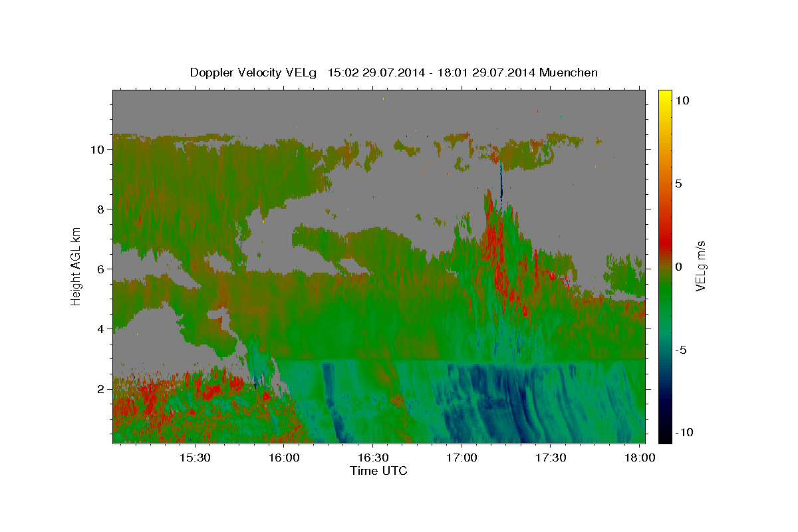Viewport: 798px width, 532px height.
Task: Click the 17:30 time tick label
Action: (x=551, y=458)
